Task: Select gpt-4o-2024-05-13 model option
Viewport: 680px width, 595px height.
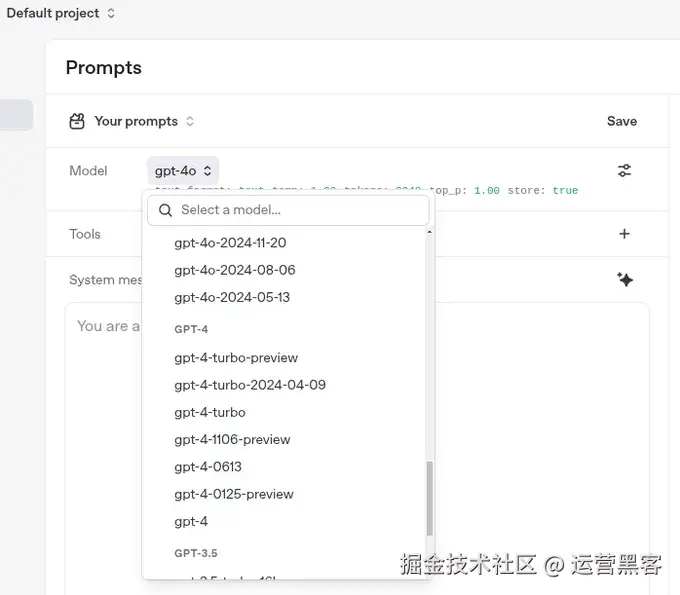Action: pyautogui.click(x=232, y=297)
